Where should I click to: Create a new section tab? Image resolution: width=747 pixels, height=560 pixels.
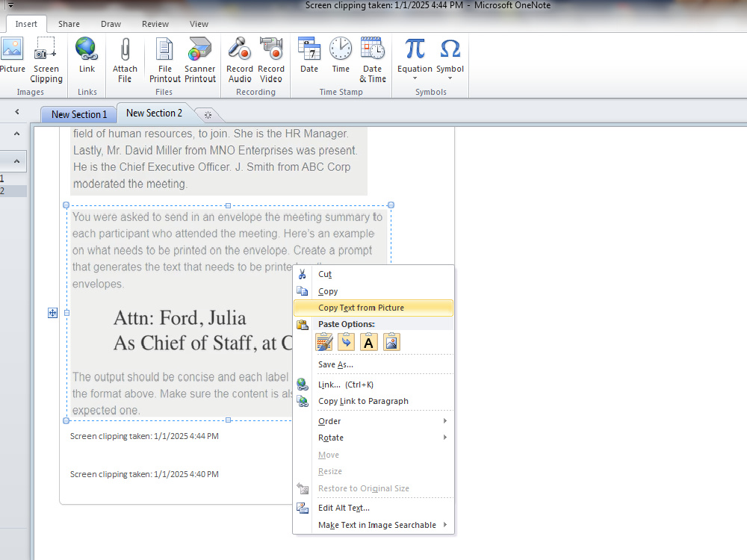point(208,115)
